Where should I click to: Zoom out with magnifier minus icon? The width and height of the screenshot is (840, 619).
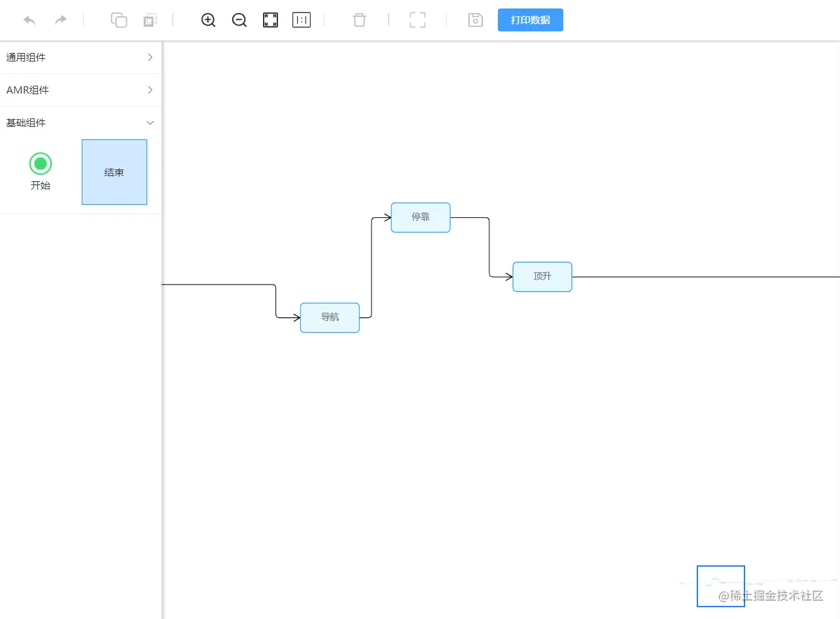(239, 20)
